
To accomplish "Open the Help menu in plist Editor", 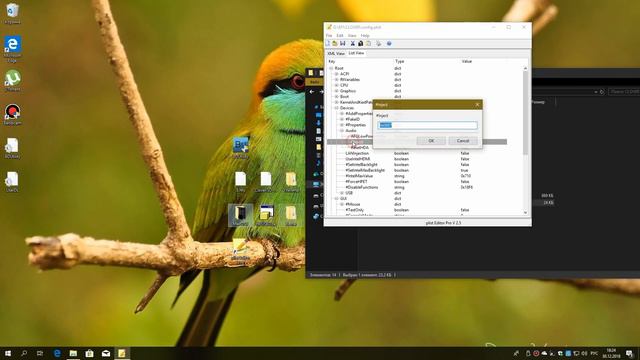I will 365,36.
